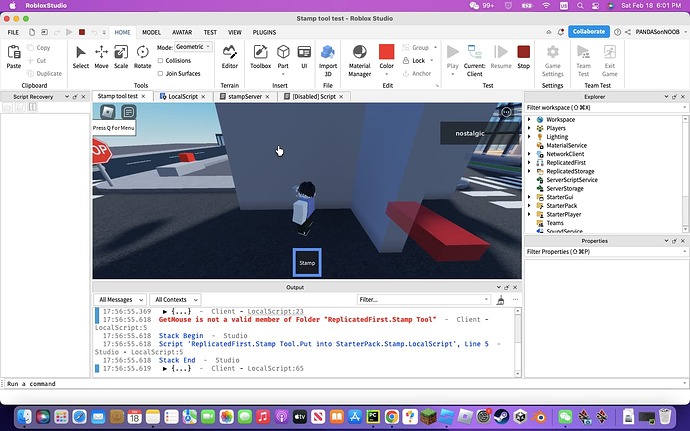Expand the Workspace tree node

[x=529, y=119]
